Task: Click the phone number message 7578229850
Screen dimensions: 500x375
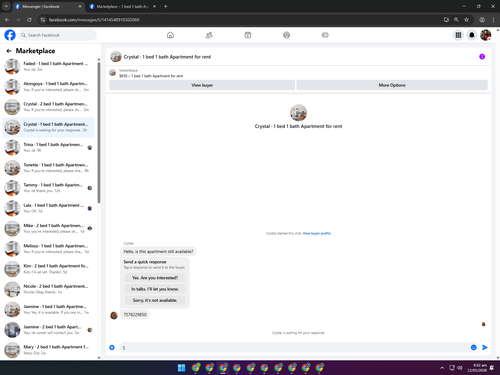Action: pos(135,315)
